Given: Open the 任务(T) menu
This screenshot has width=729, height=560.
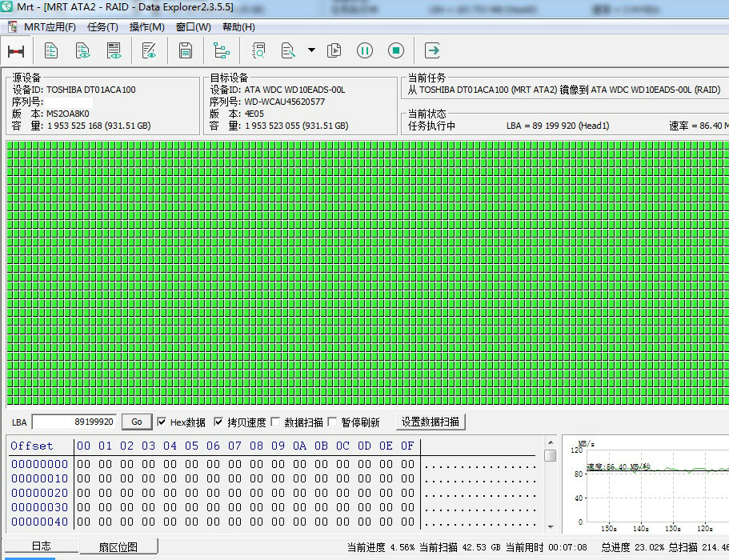Looking at the screenshot, I should [102, 27].
